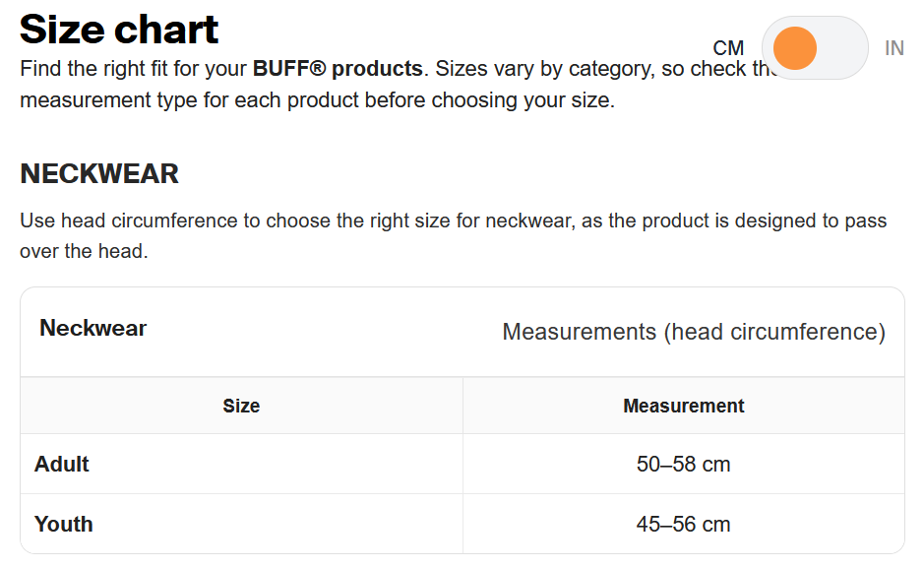Click 'measurement type for each product' line
This screenshot has height=568, width=924.
(317, 100)
